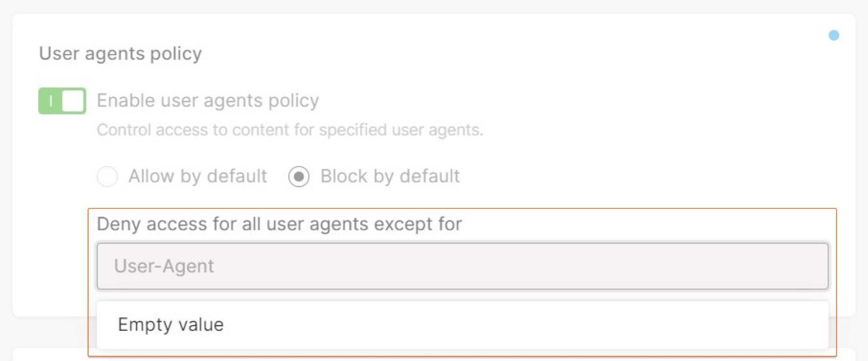The image size is (868, 361).
Task: Click the blue status dot indicator
Action: (x=834, y=35)
